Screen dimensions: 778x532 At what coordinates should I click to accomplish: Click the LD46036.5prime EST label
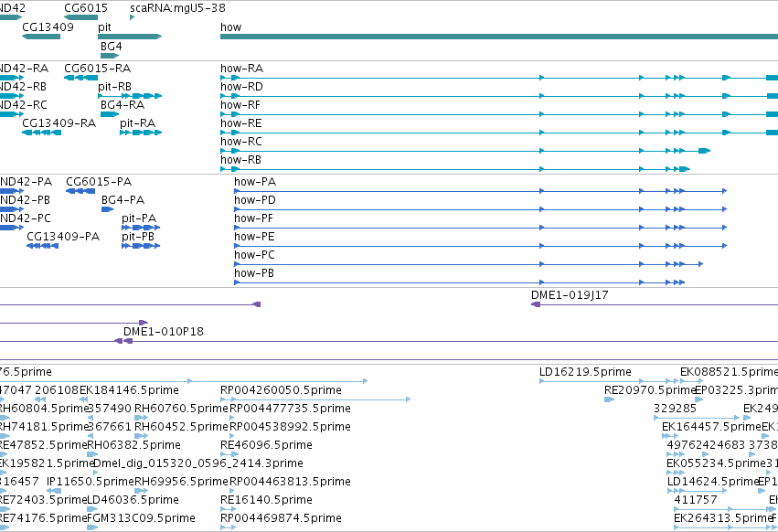click(134, 500)
